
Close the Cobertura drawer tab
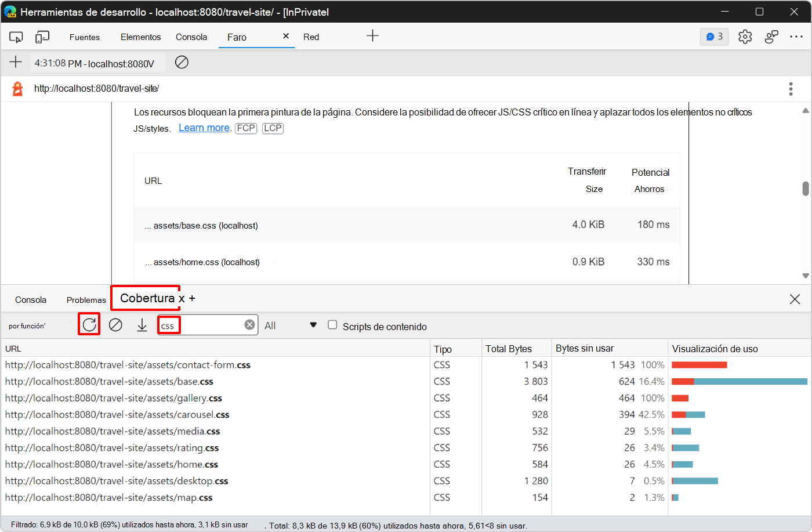tap(182, 299)
